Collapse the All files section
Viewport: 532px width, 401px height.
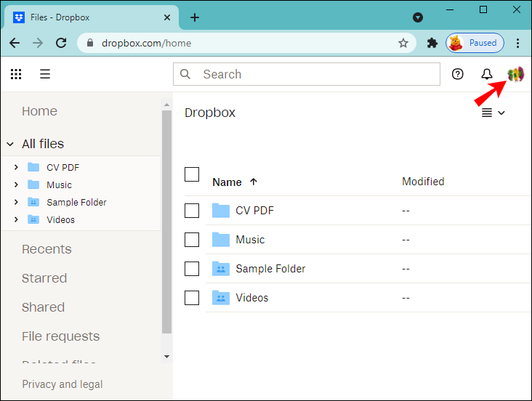click(x=10, y=144)
